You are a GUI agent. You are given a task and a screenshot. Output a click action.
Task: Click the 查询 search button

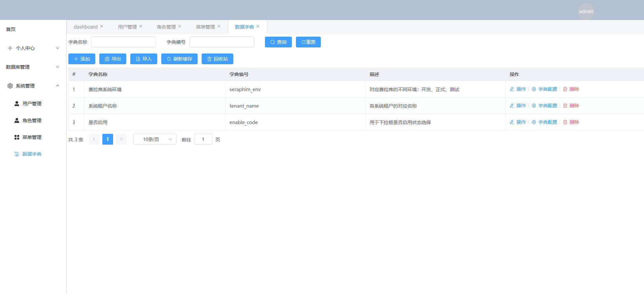point(278,42)
